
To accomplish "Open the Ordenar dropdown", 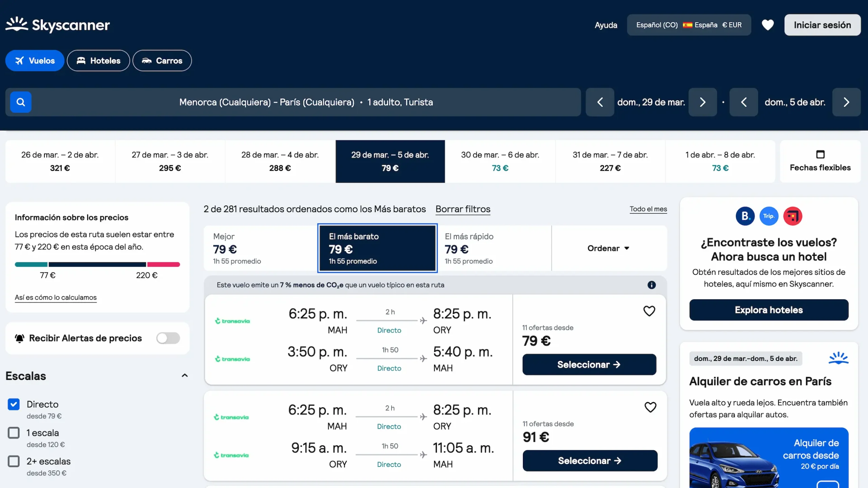I will pos(608,248).
